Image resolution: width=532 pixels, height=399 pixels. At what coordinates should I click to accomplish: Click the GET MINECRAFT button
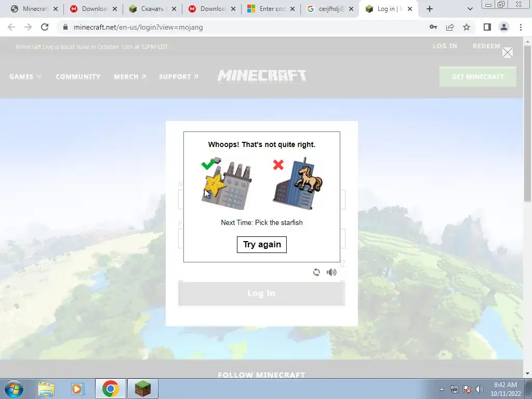(x=478, y=77)
